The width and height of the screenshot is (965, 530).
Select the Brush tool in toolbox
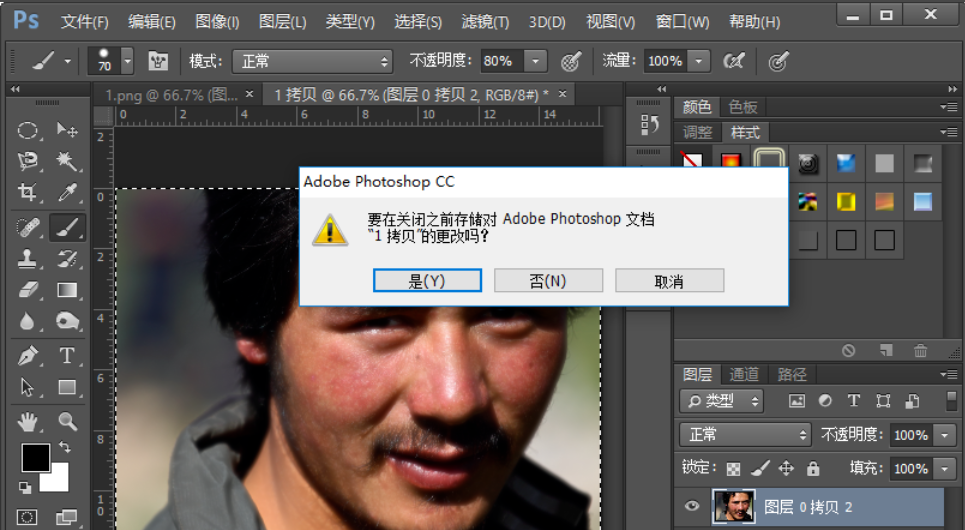click(67, 227)
